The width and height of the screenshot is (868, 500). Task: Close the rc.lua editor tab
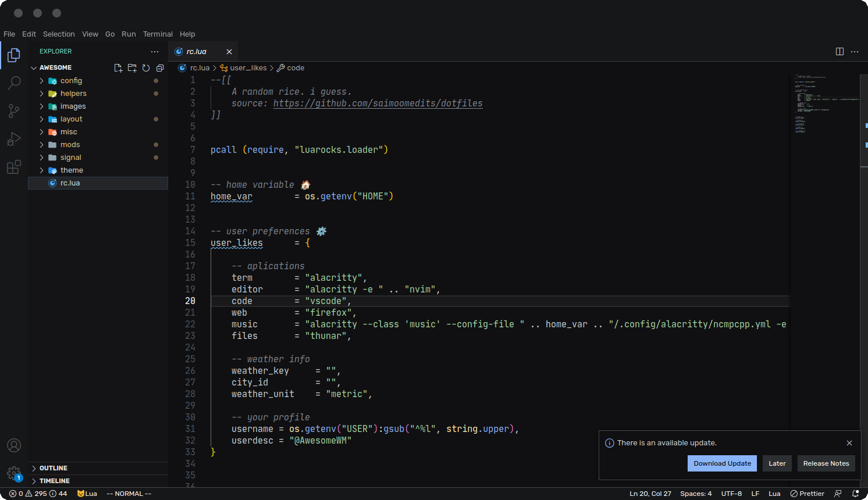(229, 52)
